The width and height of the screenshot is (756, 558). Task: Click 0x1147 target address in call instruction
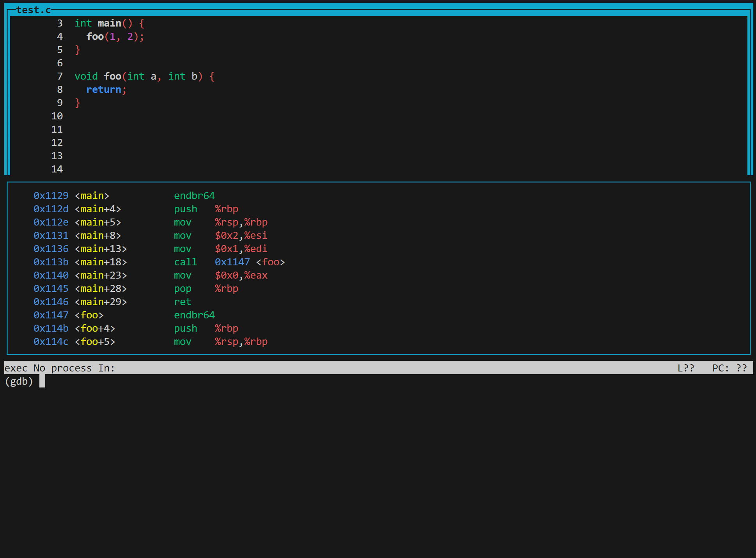click(232, 262)
